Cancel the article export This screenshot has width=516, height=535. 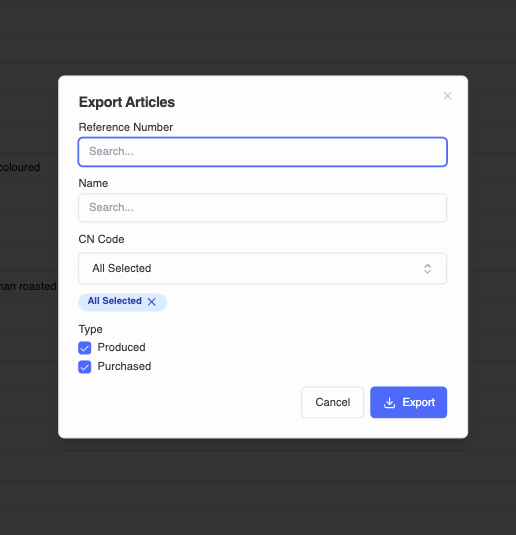[x=332, y=402]
